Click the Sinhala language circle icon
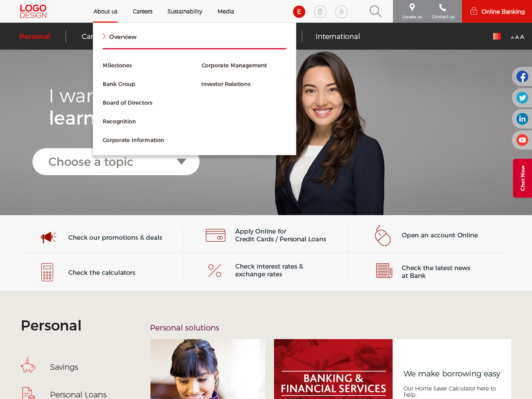The height and width of the screenshot is (399, 532). 320,11
